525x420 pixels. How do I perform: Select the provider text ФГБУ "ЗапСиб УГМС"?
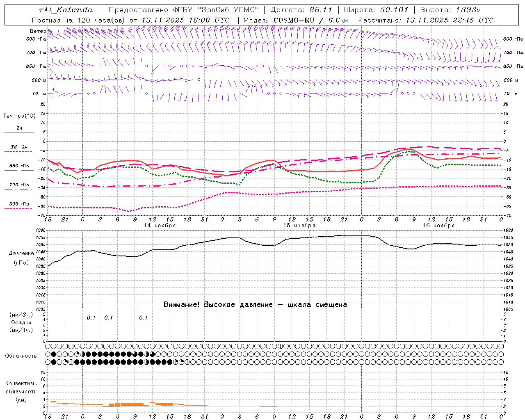[216, 10]
